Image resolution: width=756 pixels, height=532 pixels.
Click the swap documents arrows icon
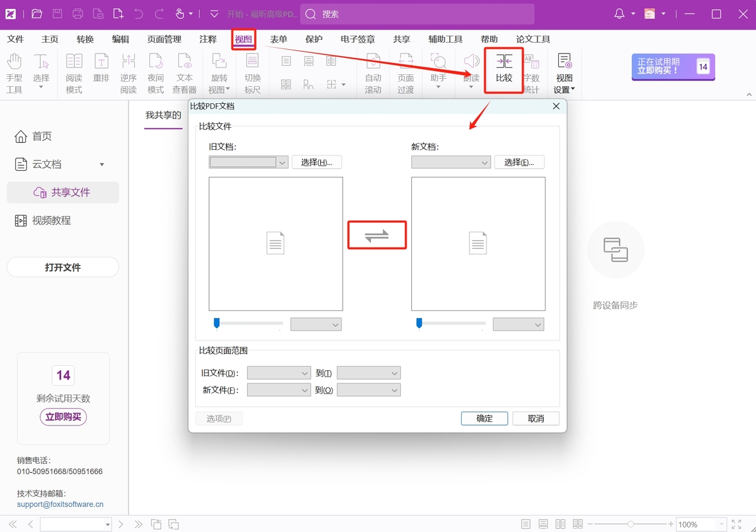[377, 234]
